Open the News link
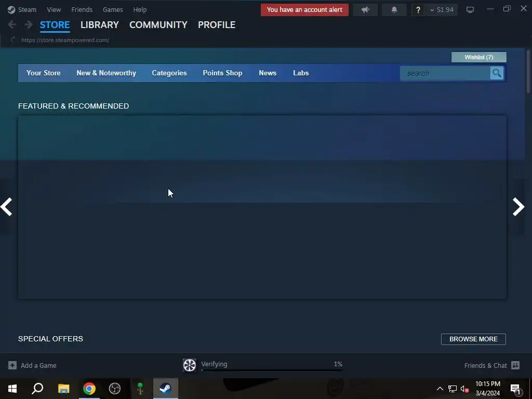532x399 pixels. click(x=268, y=73)
